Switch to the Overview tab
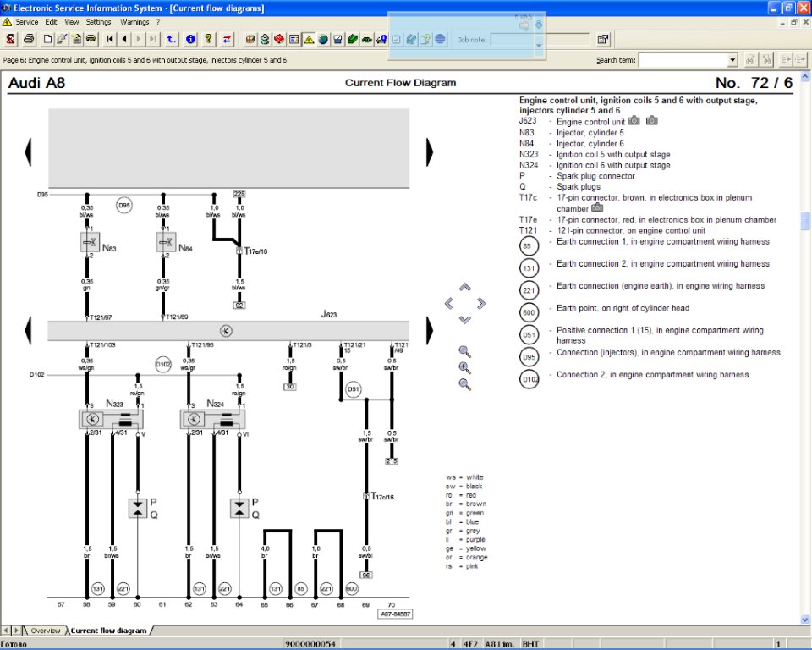Image resolution: width=812 pixels, height=650 pixels. coord(46,631)
